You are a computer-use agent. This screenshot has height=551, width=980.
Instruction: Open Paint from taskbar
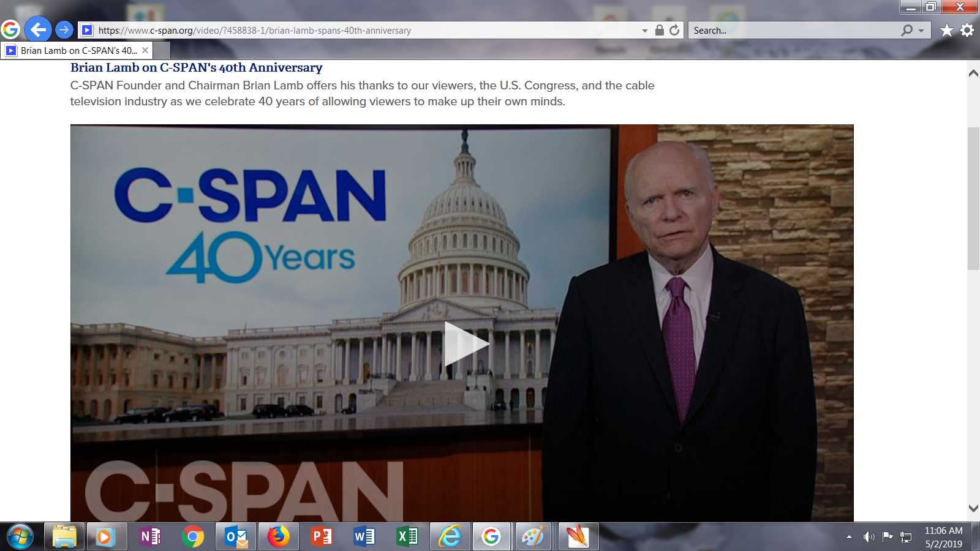532,537
